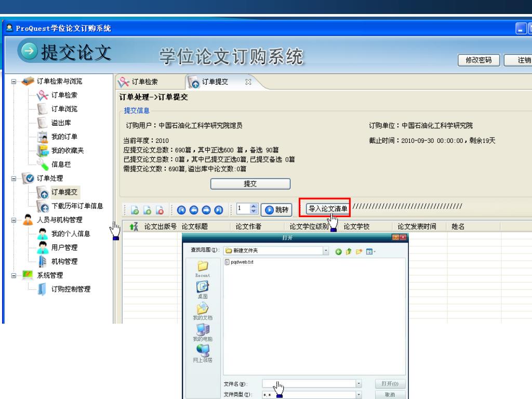Open 订购控制管理 in the left tree
The image size is (532, 399).
pyautogui.click(x=71, y=289)
